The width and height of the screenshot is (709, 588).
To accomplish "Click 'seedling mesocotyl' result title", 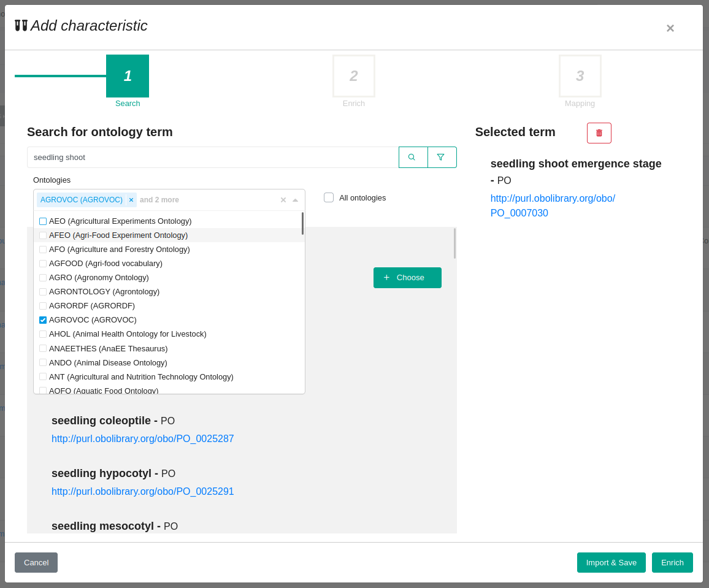I will coord(102,526).
